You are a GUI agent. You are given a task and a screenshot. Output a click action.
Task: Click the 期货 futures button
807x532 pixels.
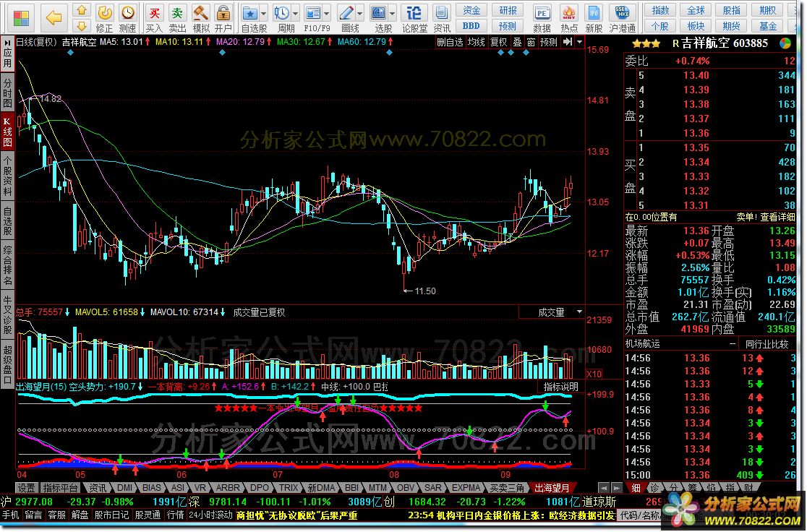731,26
